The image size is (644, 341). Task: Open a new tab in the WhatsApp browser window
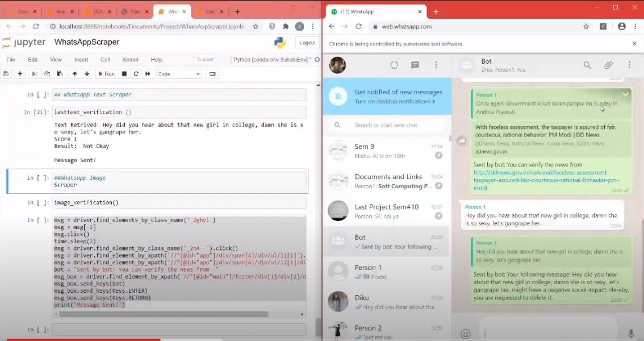pyautogui.click(x=436, y=11)
